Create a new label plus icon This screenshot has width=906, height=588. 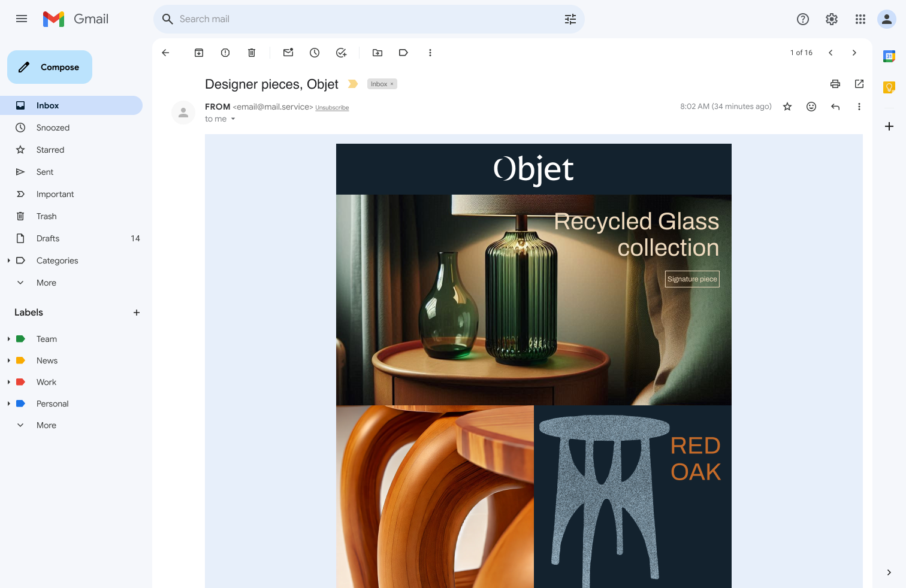pos(137,313)
